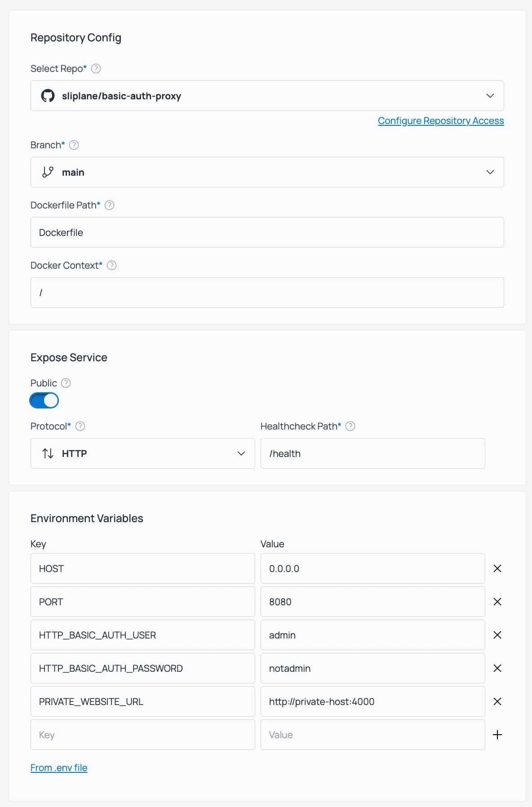This screenshot has width=532, height=807.
Task: Click the From .env file link
Action: (x=59, y=768)
